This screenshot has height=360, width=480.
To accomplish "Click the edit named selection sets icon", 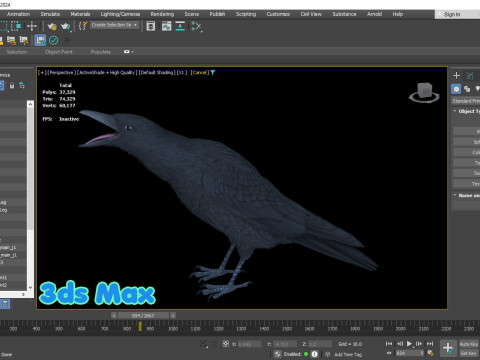I will tap(83, 26).
